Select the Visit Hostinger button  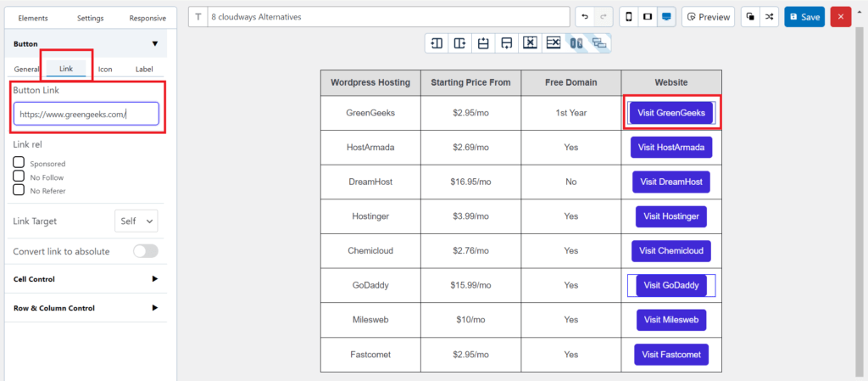(x=671, y=216)
